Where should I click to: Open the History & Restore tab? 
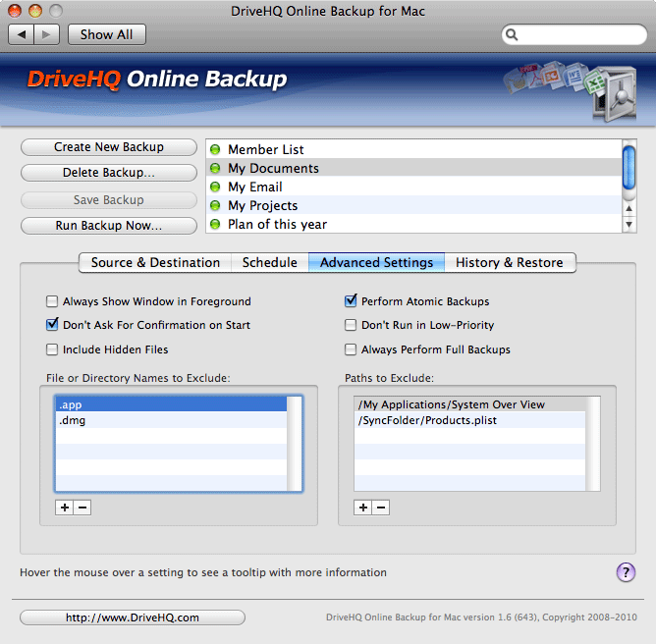click(x=509, y=263)
